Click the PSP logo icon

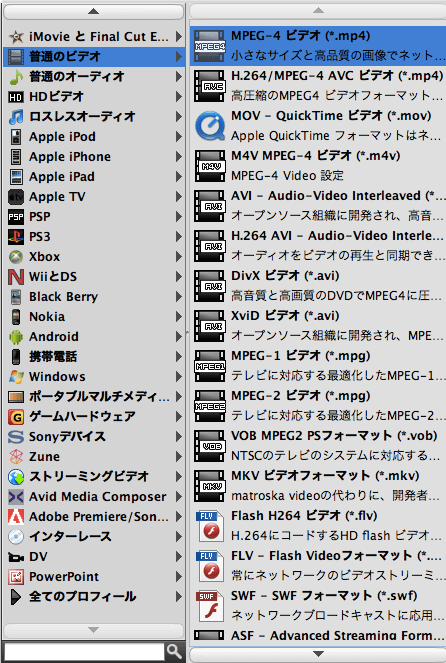(16, 216)
